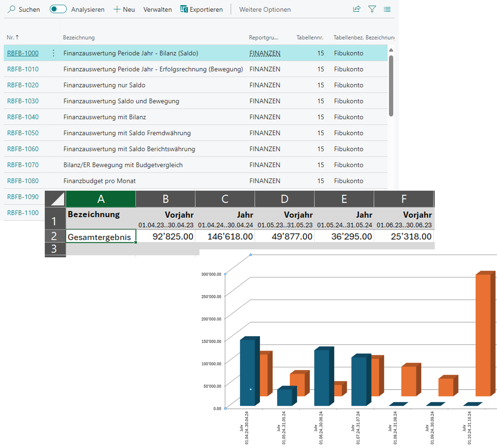Open the filter funnel icon
Viewport: 497px width, 448px height.
(x=372, y=9)
